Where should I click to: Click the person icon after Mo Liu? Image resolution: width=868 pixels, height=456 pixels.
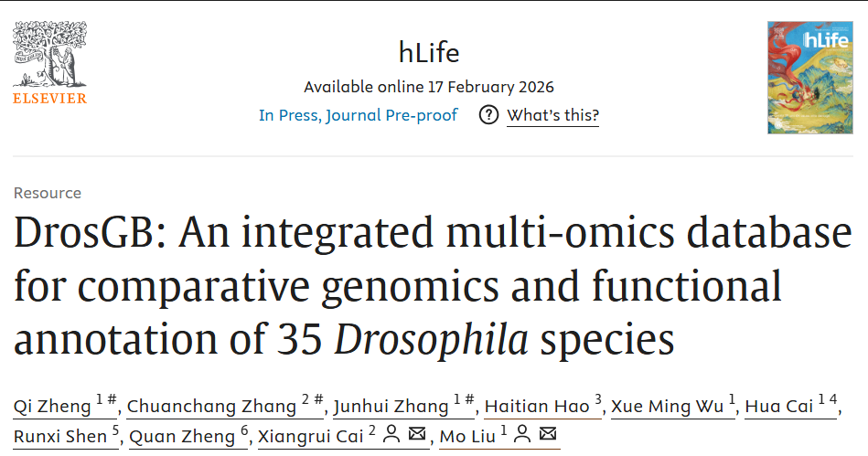tap(523, 435)
